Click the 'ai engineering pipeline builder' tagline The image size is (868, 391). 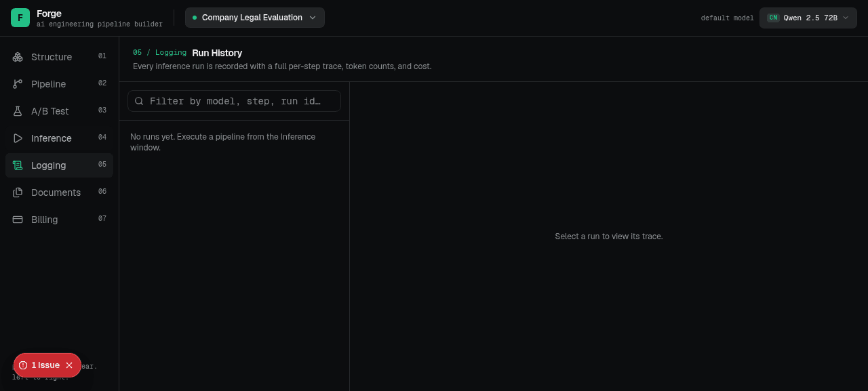[100, 24]
